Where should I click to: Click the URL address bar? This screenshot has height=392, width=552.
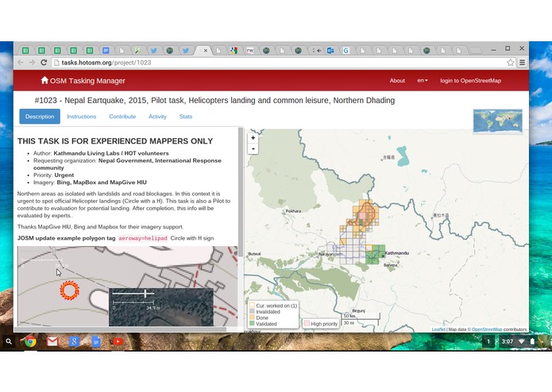(282, 63)
